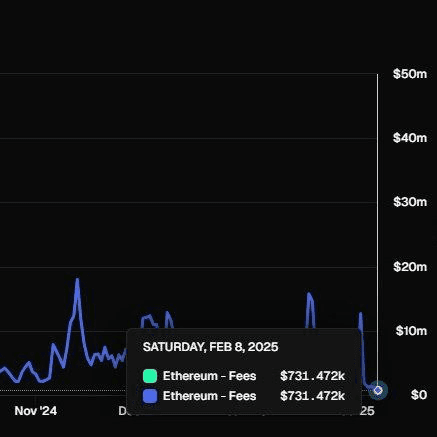Click the partially hidden '25 date label

(x=367, y=411)
